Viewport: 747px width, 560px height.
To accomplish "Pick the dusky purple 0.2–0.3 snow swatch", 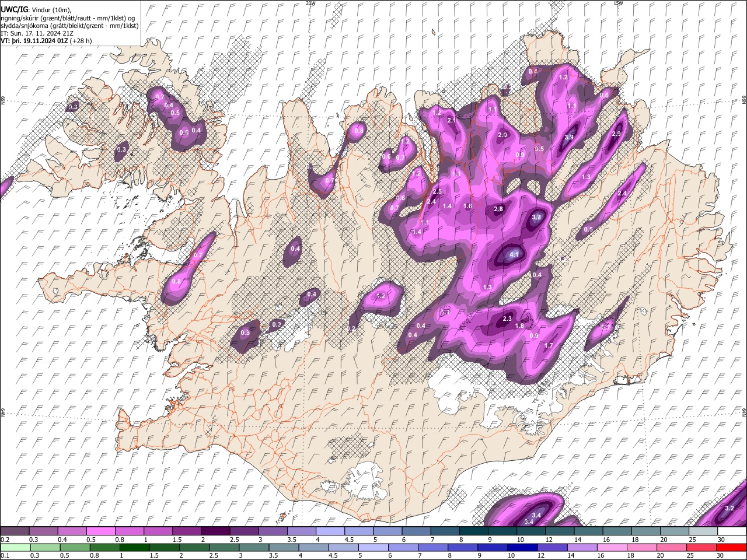I will 15,531.
